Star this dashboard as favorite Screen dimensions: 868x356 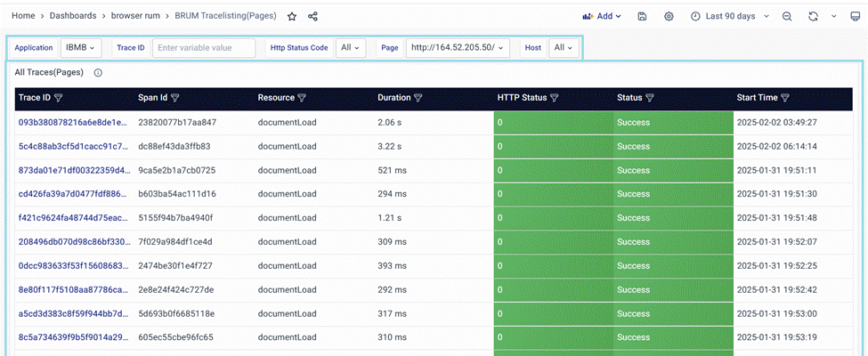click(x=292, y=16)
